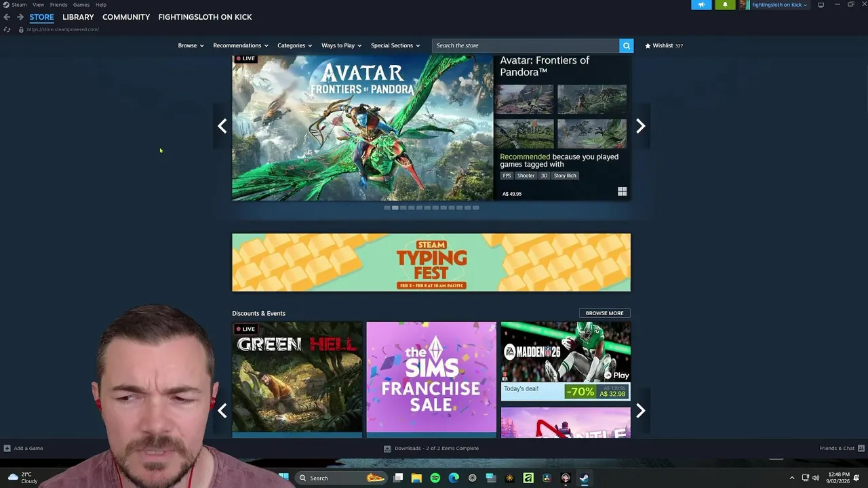Viewport: 868px width, 488px height.
Task: Click into the Search the store field
Action: pyautogui.click(x=526, y=45)
